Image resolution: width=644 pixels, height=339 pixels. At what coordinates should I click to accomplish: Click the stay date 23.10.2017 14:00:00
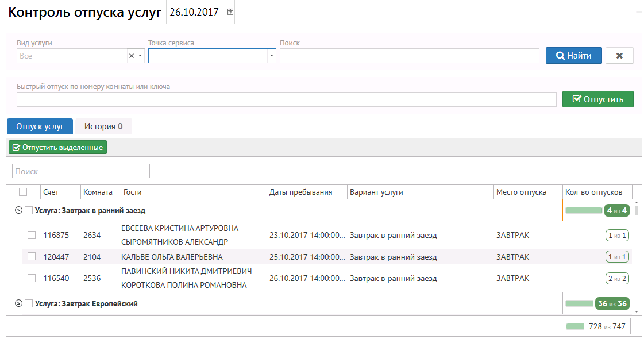tap(307, 235)
